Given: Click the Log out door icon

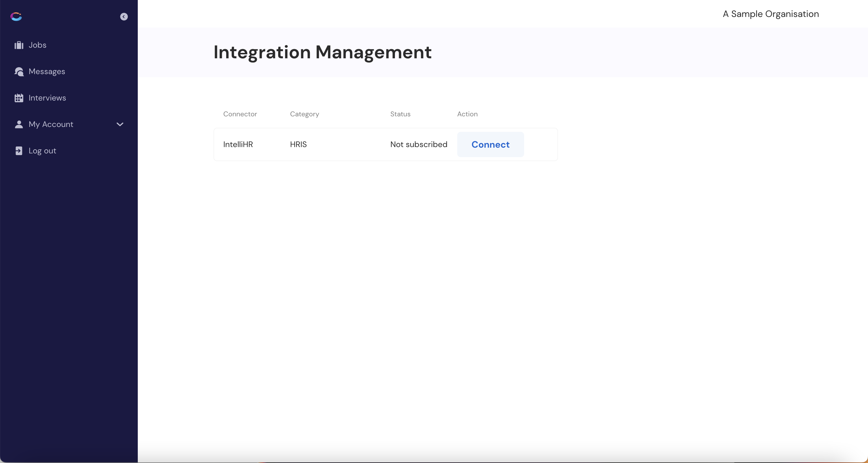Looking at the screenshot, I should click(x=19, y=151).
